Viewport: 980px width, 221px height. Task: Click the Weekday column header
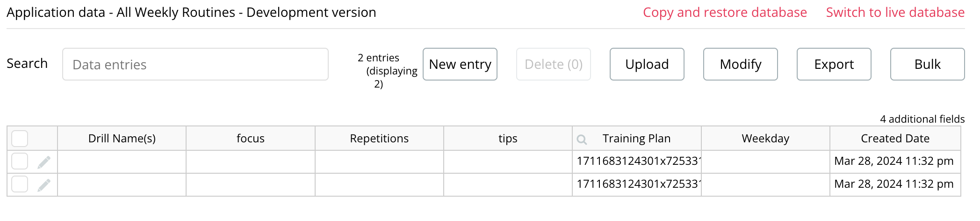tap(765, 138)
